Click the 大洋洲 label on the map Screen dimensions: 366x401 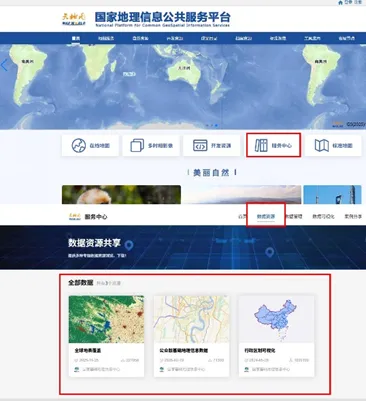[x=184, y=68]
